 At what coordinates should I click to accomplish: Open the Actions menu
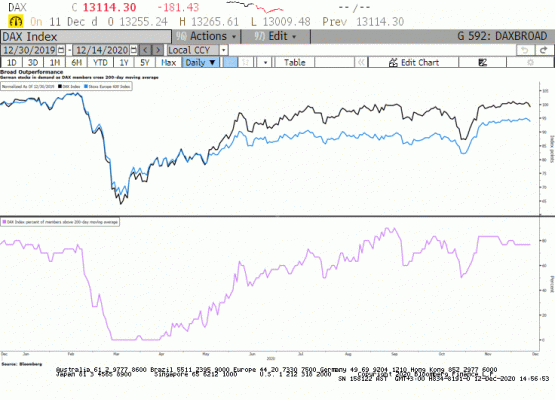coord(206,36)
